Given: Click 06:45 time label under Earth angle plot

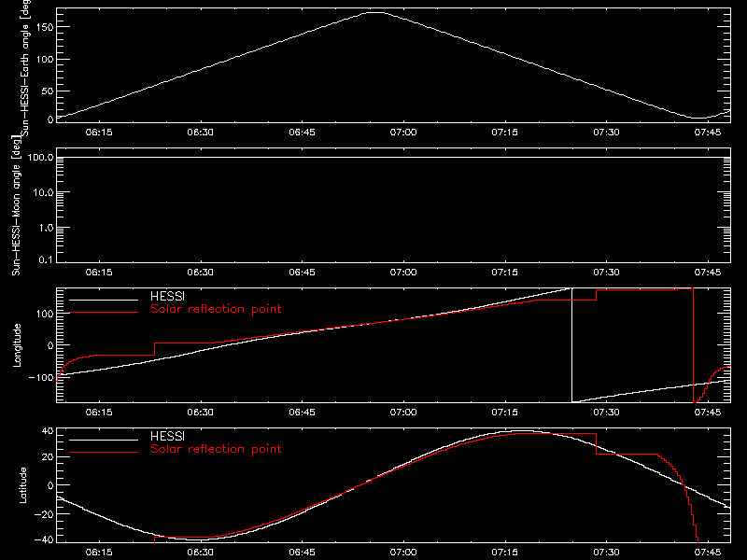Looking at the screenshot, I should click(302, 133).
